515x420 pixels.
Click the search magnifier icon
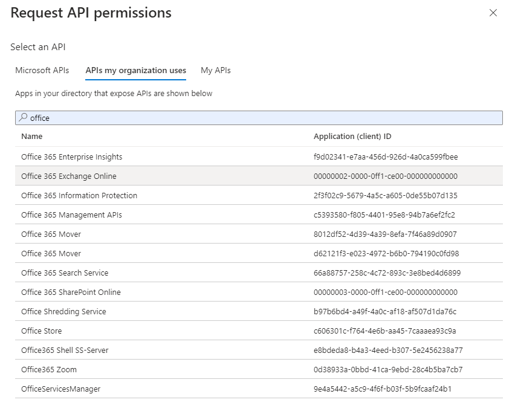point(23,117)
